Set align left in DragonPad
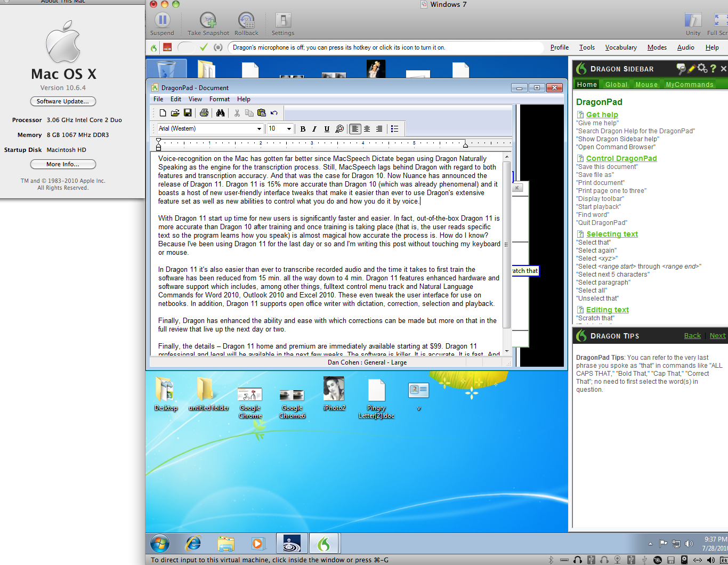Image resolution: width=728 pixels, height=565 pixels. (x=355, y=128)
